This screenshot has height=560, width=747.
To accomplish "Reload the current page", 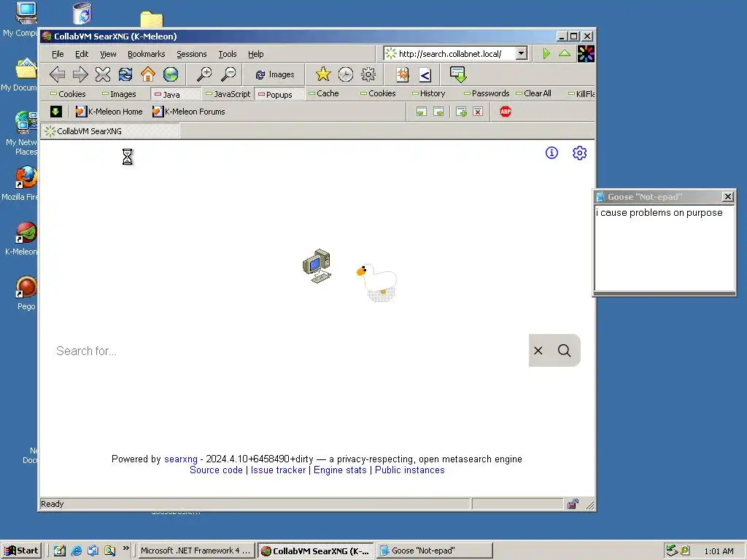I will click(125, 74).
